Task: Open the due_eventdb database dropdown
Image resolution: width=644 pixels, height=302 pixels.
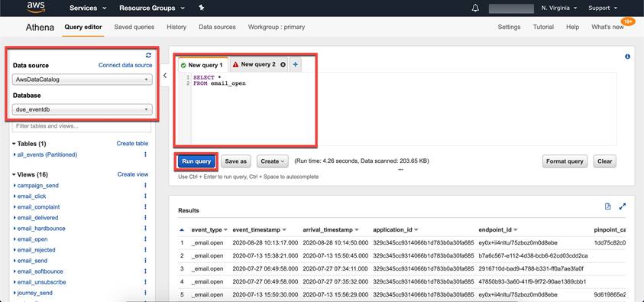Action: (83, 109)
